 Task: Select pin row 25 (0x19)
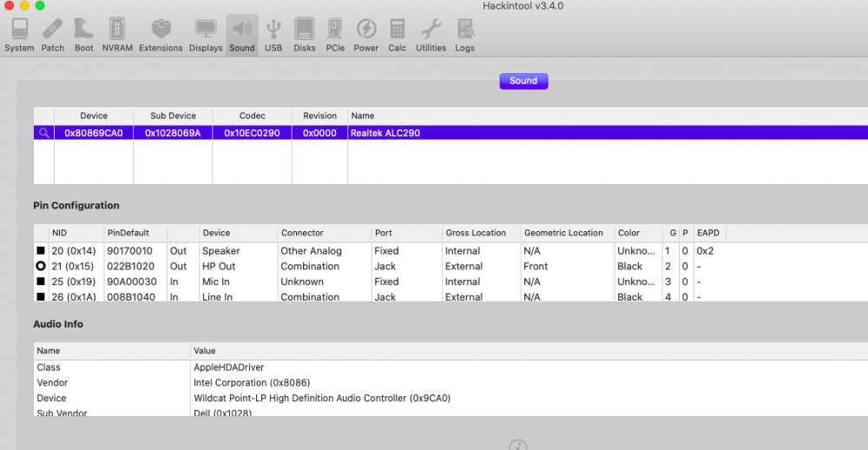pos(450,281)
